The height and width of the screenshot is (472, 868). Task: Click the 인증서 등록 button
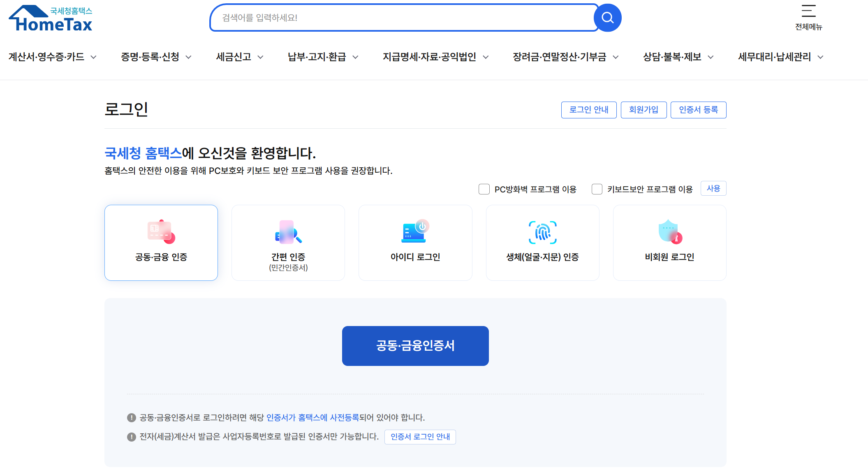tap(698, 110)
